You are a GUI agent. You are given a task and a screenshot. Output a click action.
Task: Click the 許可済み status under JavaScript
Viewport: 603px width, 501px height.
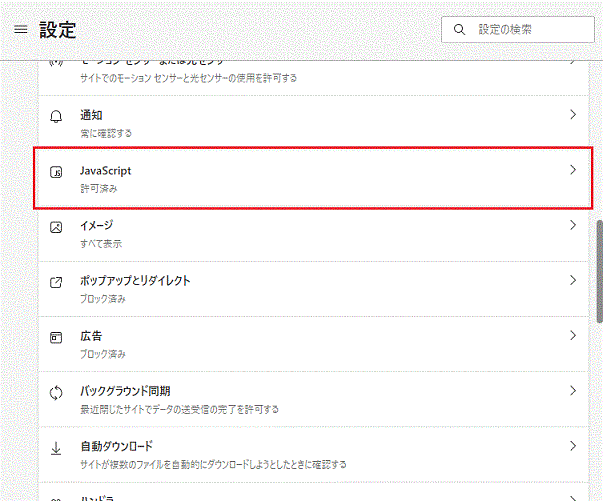[x=99, y=188]
